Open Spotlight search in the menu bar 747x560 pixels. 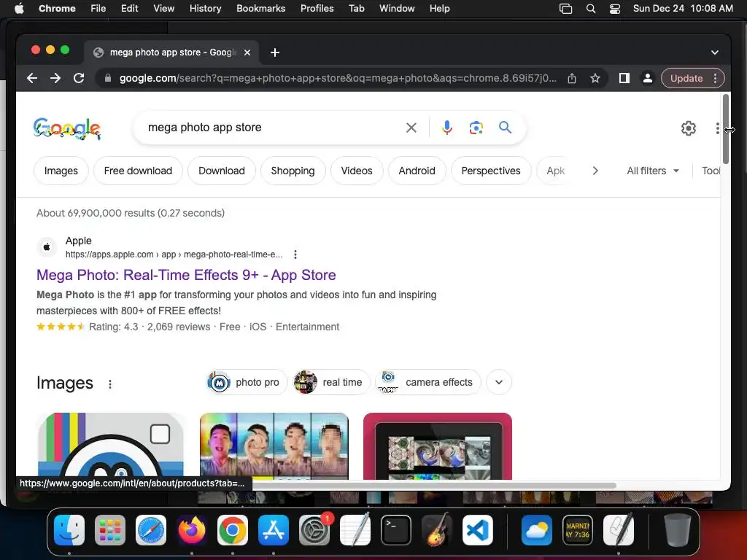pos(591,9)
